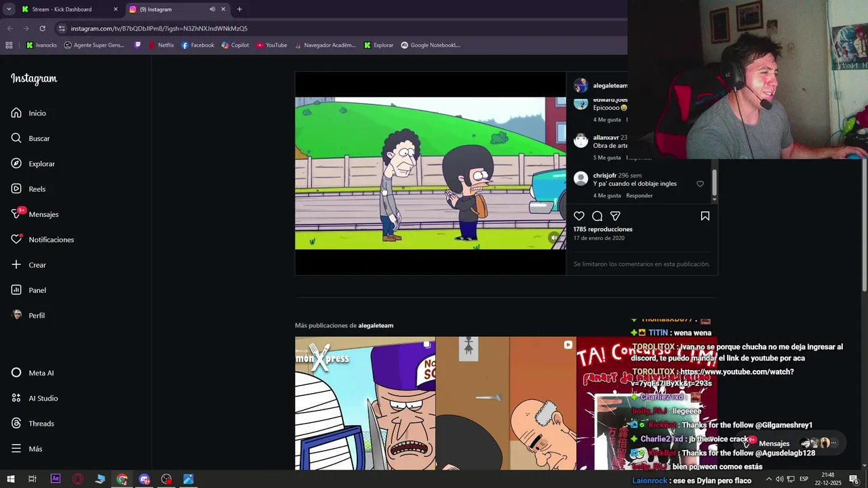Viewport: 868px width, 488px height.
Task: Go back in browser
Action: pos(9,28)
